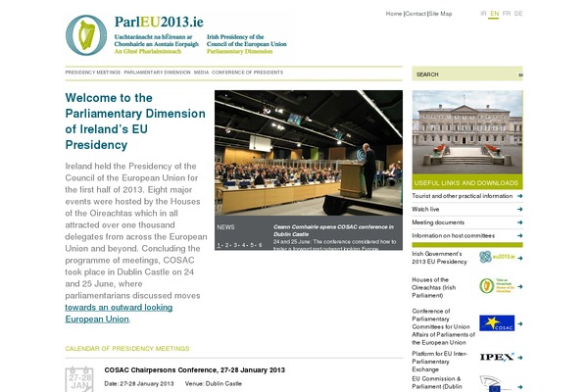Click the ParlEU2013.ie harp logo
The height and width of the screenshot is (392, 588).
click(x=86, y=35)
